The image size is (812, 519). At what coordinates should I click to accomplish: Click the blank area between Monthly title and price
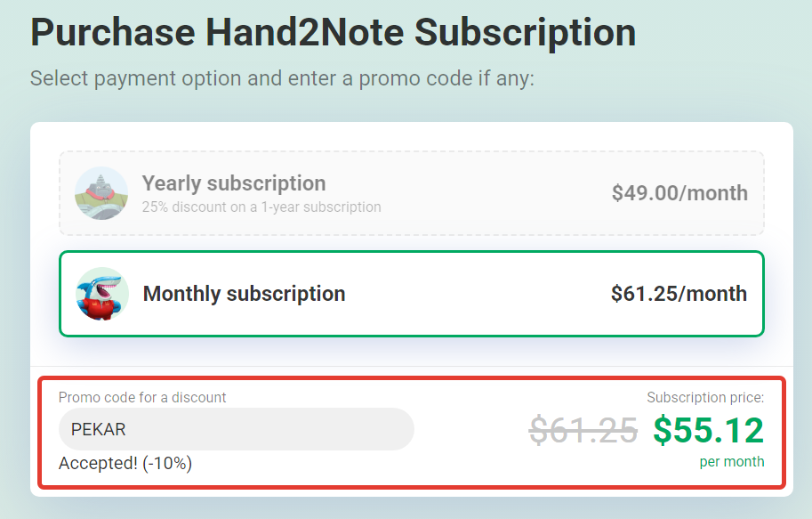tap(477, 294)
